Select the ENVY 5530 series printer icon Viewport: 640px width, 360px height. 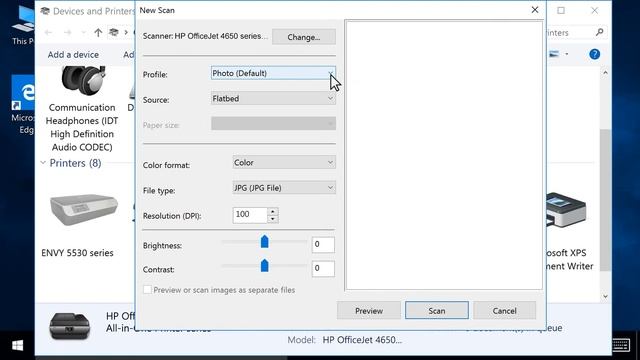click(x=84, y=209)
